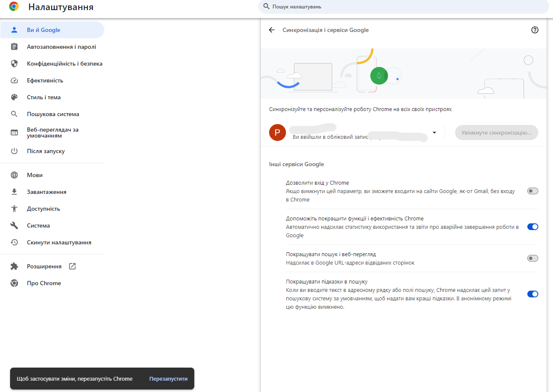This screenshot has width=553, height=392.
Task: Click the Ефективність speedometer icon
Action: (14, 80)
